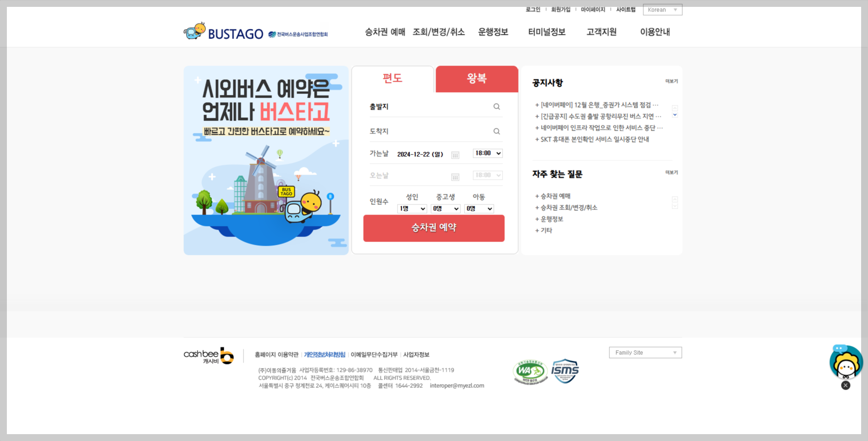Click the arrival location search magnifier icon
The image size is (868, 441).
497,131
